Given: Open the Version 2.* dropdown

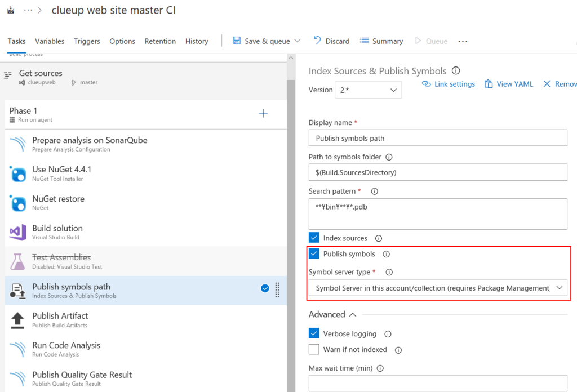Looking at the screenshot, I should (368, 90).
